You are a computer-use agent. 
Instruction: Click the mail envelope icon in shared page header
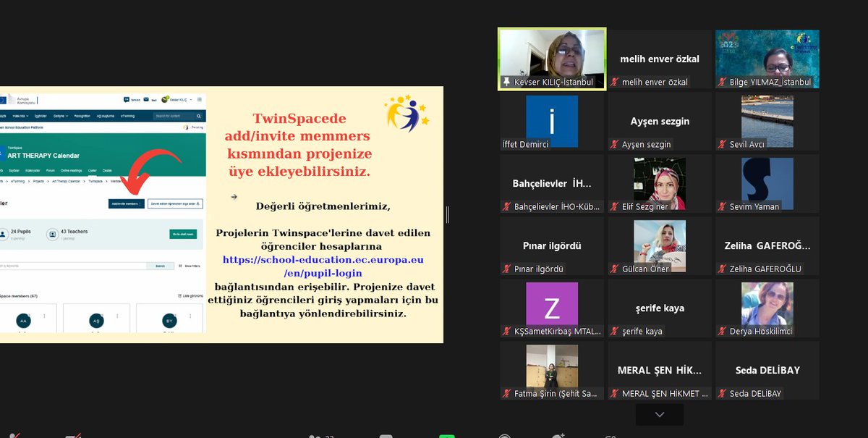[x=146, y=99]
